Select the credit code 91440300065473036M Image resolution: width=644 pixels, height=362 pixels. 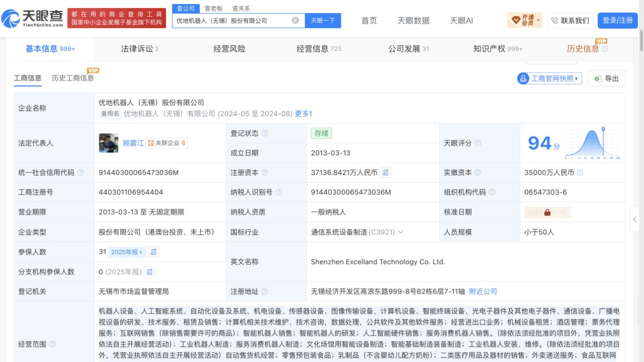pyautogui.click(x=139, y=172)
